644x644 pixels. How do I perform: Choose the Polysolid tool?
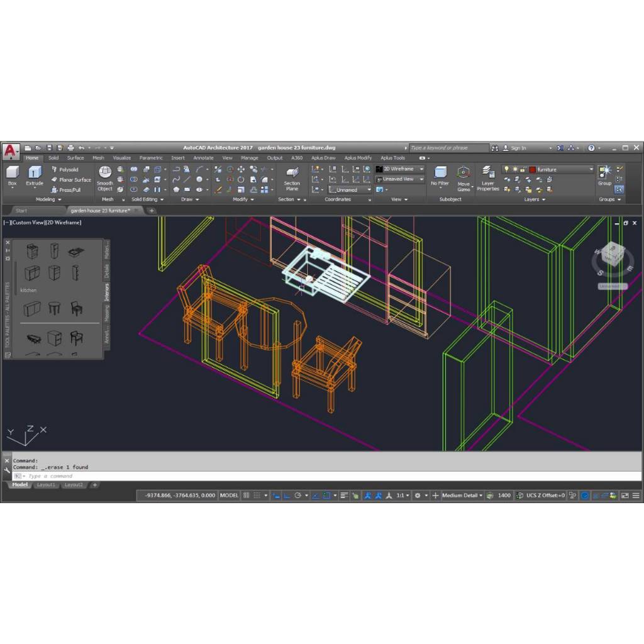[x=65, y=169]
